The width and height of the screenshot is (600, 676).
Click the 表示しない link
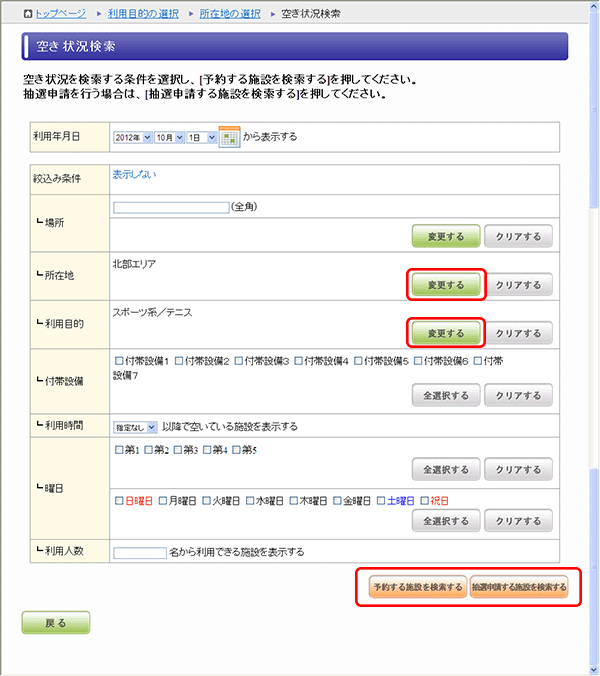[134, 175]
